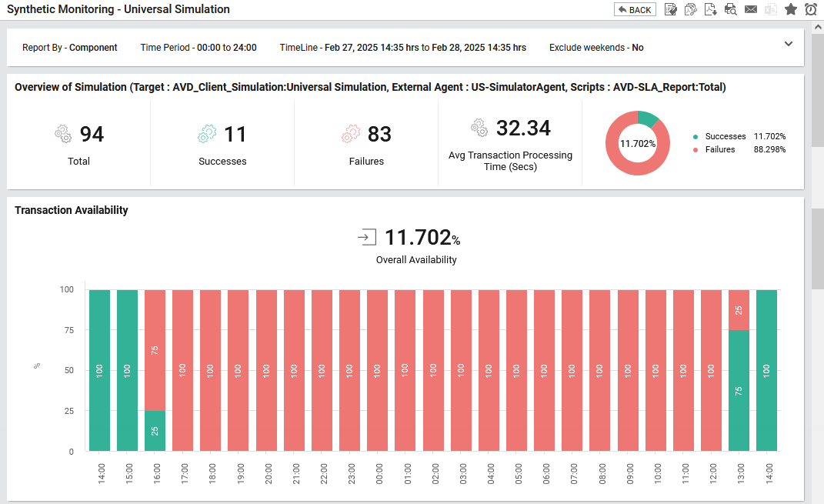Schedule report with alarm clock icon

[x=811, y=10]
